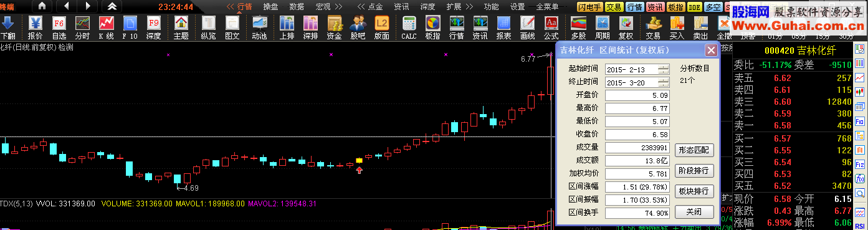The width and height of the screenshot is (868, 230).
Task: Expand menus with << before 点金
Action: click(361, 7)
